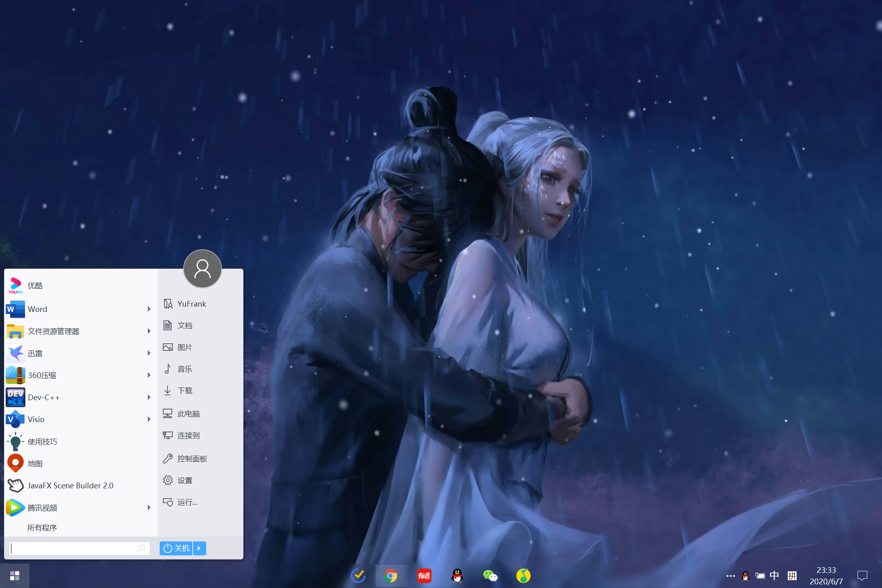Image resolution: width=882 pixels, height=588 pixels.
Task: Select 下载 in the start menu
Action: click(x=185, y=391)
